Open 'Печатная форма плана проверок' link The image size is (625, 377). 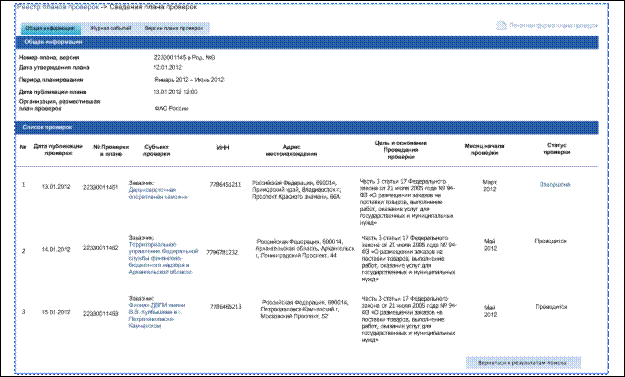pos(553,26)
